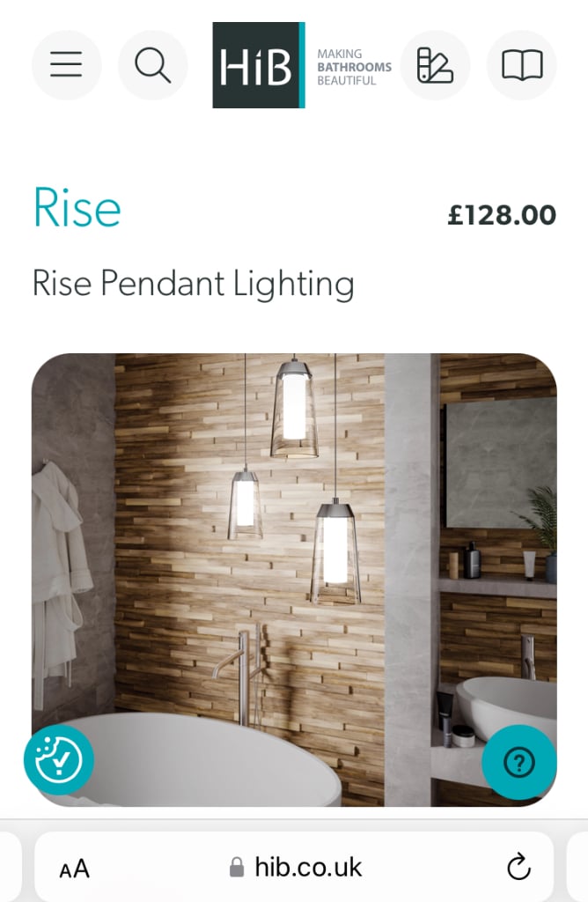Open the search magnifier icon
588x902 pixels.
(x=152, y=64)
